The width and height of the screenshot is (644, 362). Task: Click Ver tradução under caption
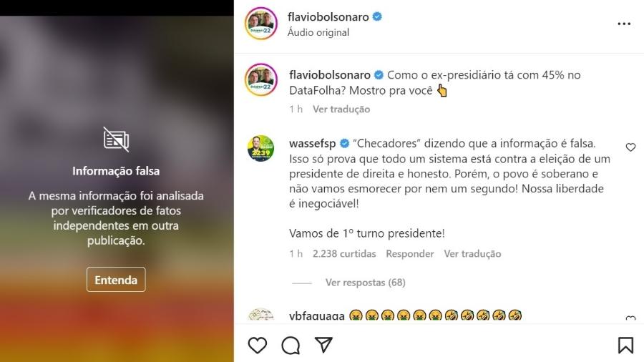(x=341, y=109)
